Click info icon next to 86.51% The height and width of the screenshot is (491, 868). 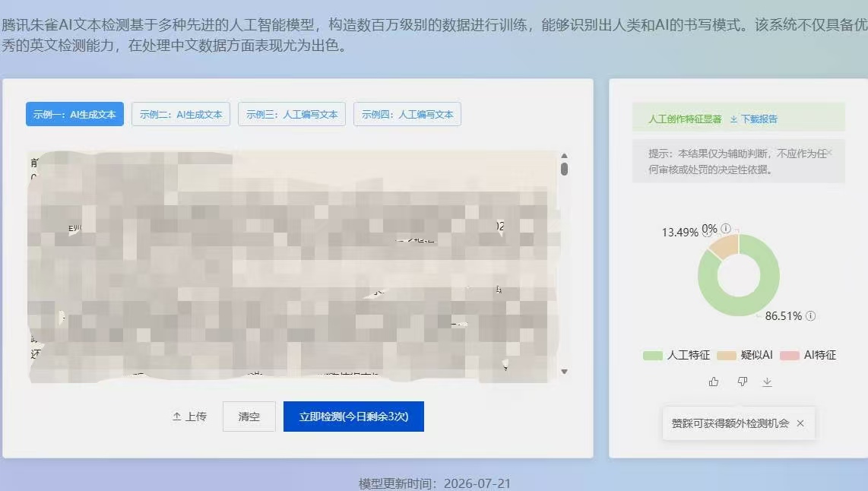tap(810, 315)
